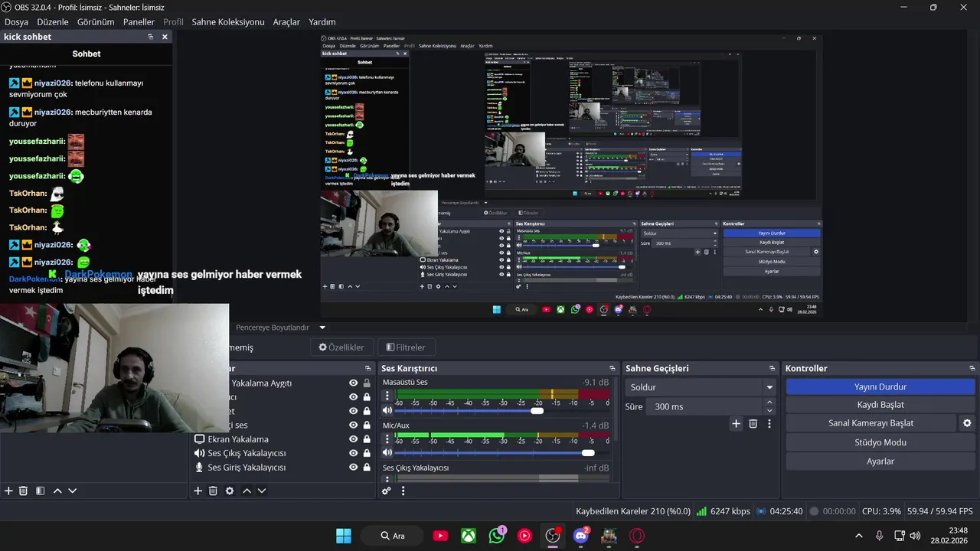The width and height of the screenshot is (980, 551).
Task: Float the Kontroller dock
Action: pyautogui.click(x=972, y=368)
